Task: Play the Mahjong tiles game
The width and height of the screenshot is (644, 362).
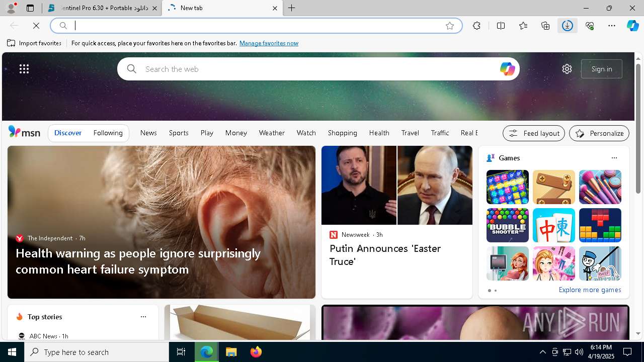Action: pos(554,225)
